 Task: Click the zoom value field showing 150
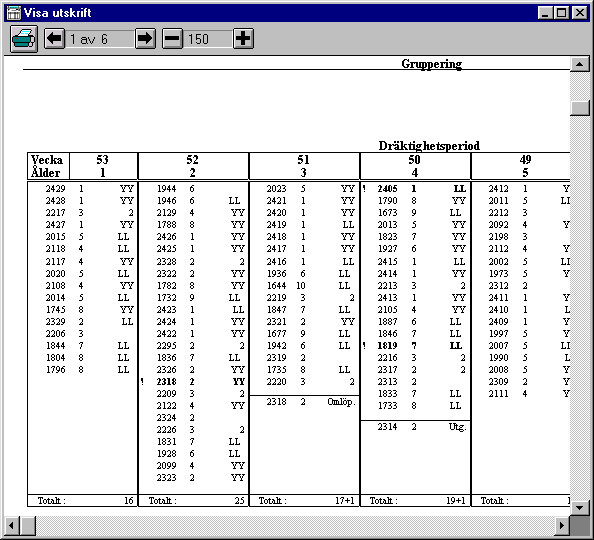pyautogui.click(x=208, y=39)
